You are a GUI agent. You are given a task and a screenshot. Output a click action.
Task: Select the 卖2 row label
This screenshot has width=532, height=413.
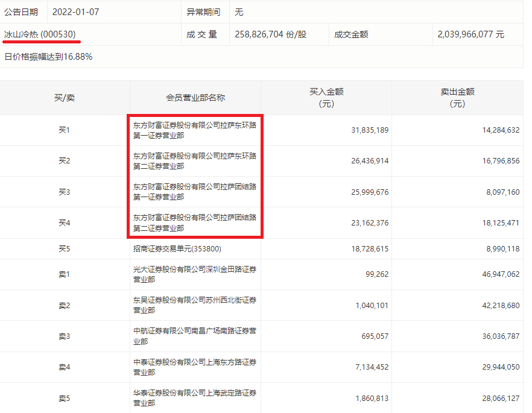pyautogui.click(x=64, y=306)
